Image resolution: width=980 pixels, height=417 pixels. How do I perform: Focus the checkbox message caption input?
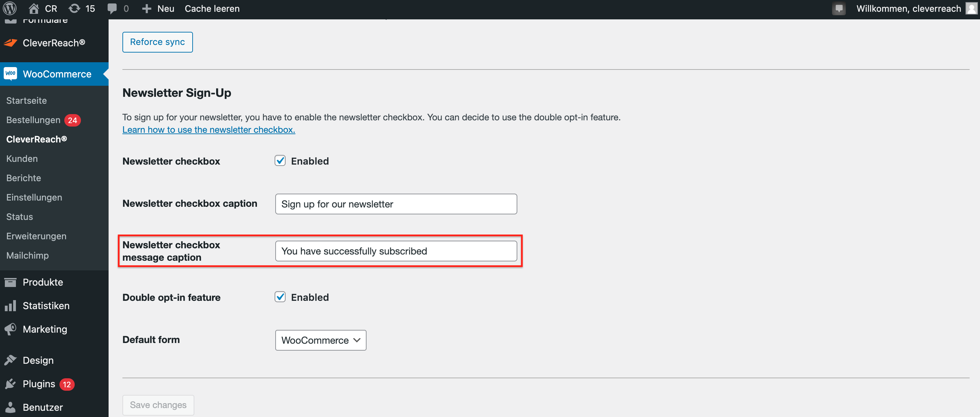point(396,251)
